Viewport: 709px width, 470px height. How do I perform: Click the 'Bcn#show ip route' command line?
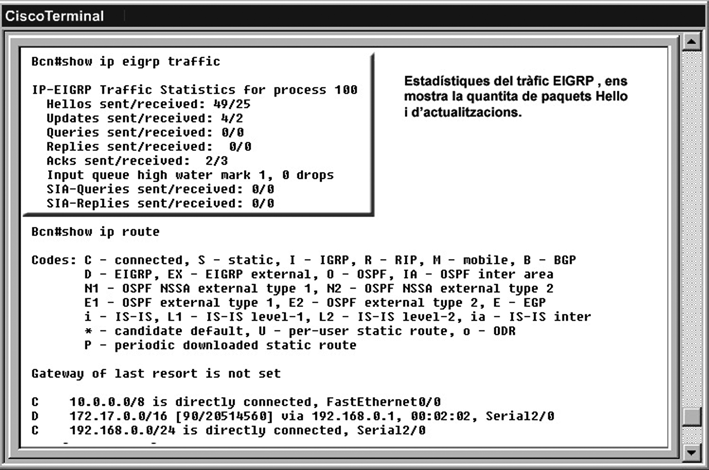[95, 232]
